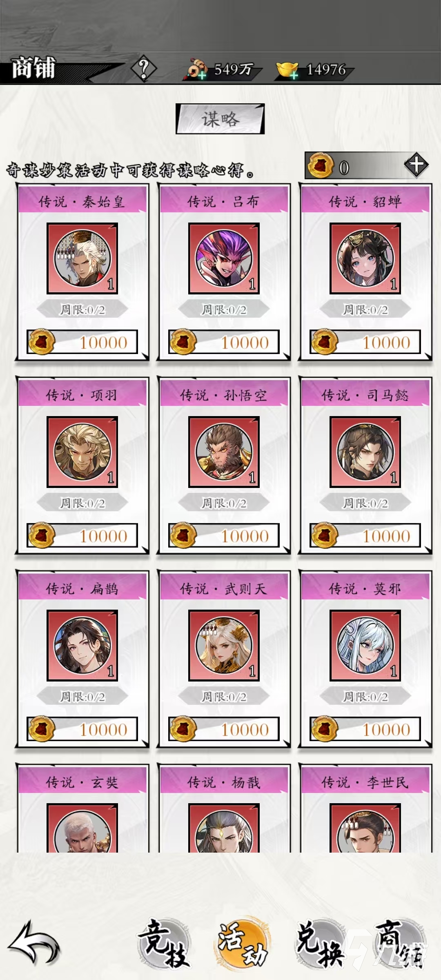Screen dimensions: 441x980
Task: Buy 传说·吕布 for 10000
Action: point(224,342)
